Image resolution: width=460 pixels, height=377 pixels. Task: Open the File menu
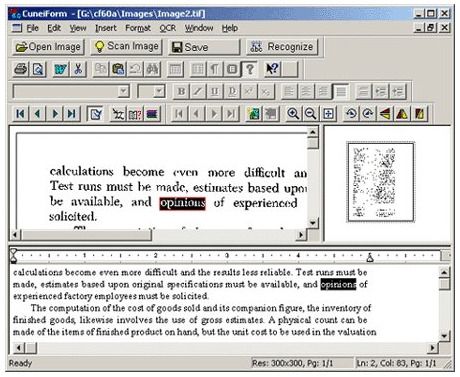[x=33, y=28]
